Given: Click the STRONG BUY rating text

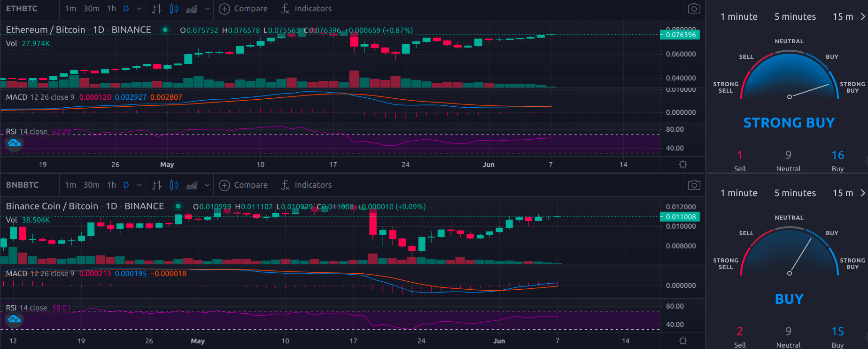Looking at the screenshot, I should click(789, 123).
